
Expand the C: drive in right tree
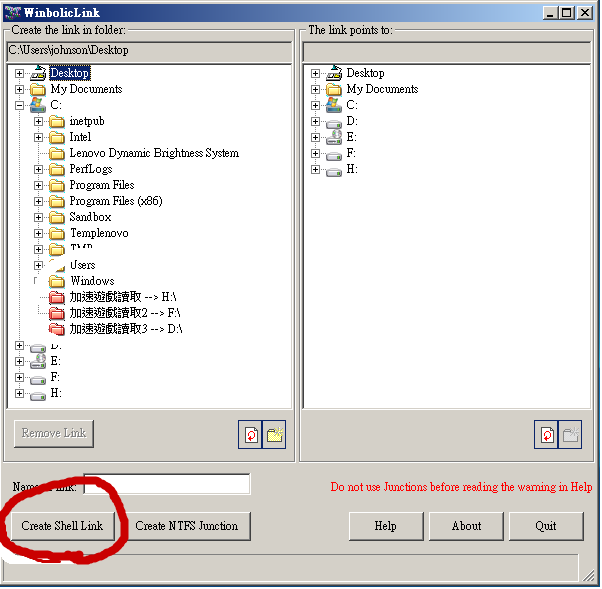[315, 105]
